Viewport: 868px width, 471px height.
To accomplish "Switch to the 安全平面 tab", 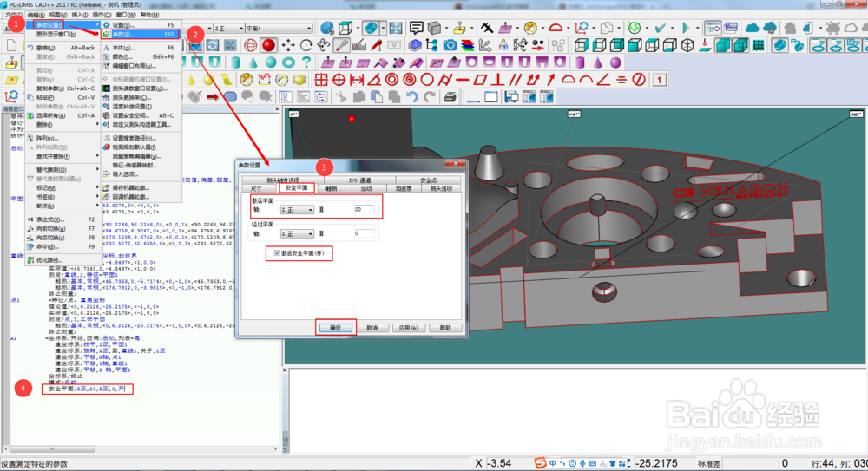I will click(x=296, y=188).
